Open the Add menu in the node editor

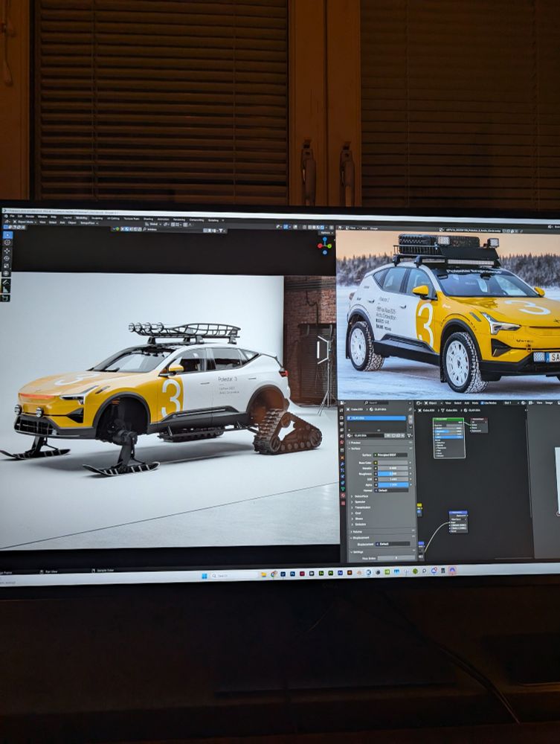466,403
